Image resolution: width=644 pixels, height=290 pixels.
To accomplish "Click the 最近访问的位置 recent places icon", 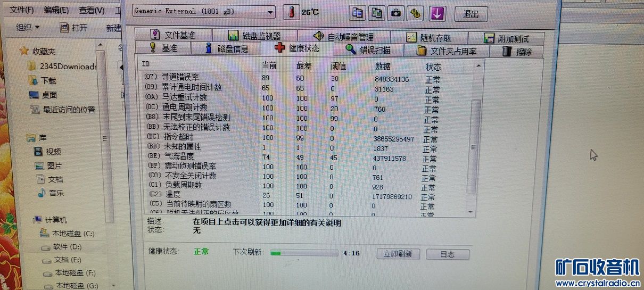I will pos(34,110).
